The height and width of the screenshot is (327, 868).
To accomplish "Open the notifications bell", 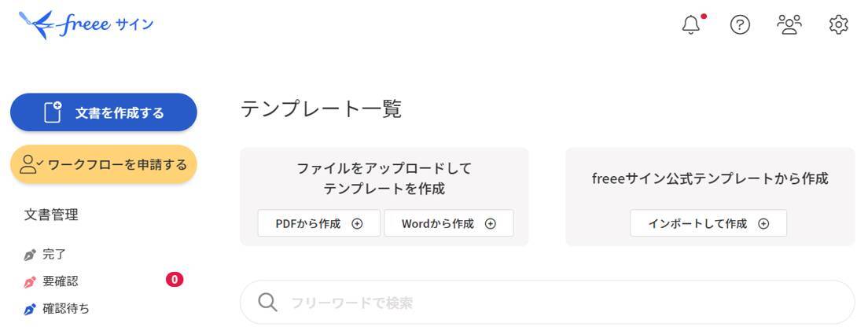I will pos(691,25).
